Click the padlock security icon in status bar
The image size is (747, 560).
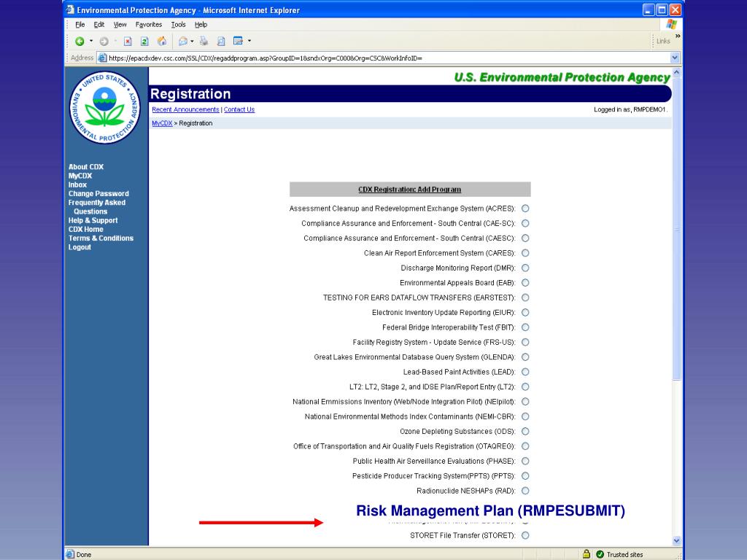(x=587, y=554)
